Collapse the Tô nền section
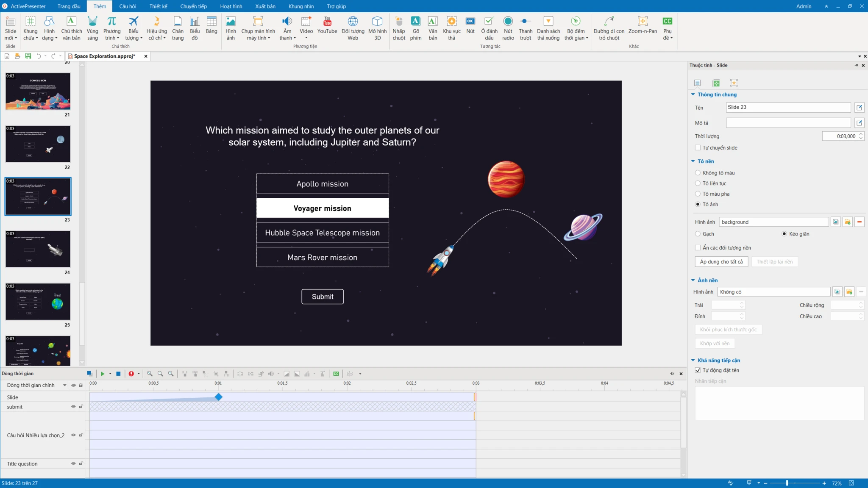Viewport: 868px width, 488px height. (693, 161)
